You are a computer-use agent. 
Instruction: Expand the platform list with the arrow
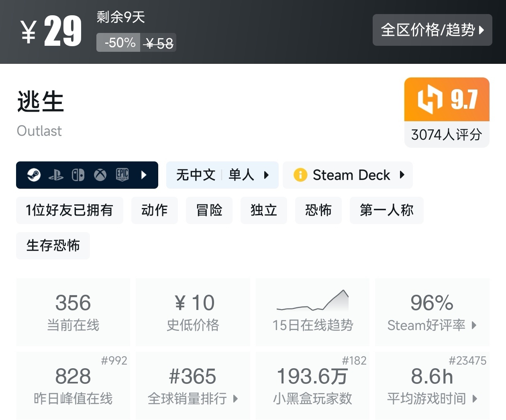144,175
